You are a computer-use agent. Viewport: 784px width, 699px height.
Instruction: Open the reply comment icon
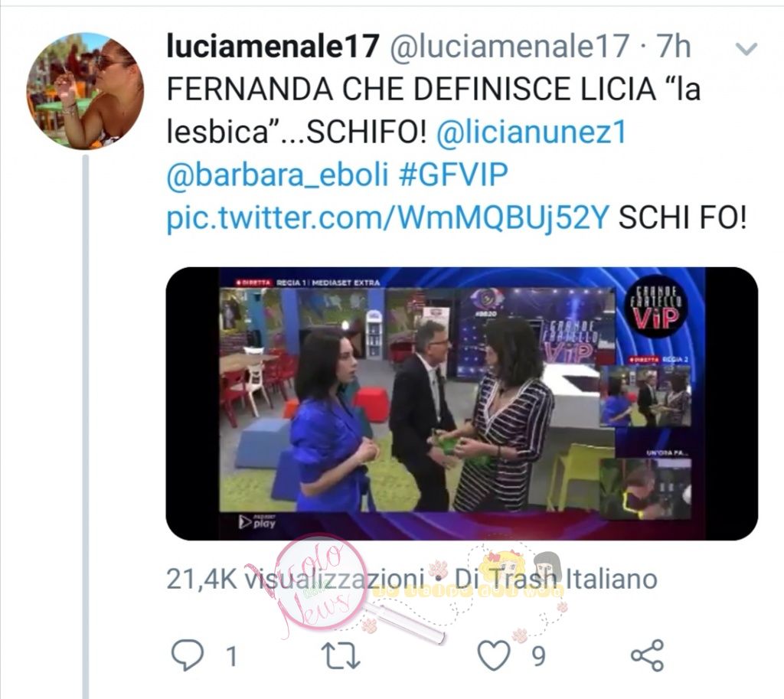pos(188,655)
